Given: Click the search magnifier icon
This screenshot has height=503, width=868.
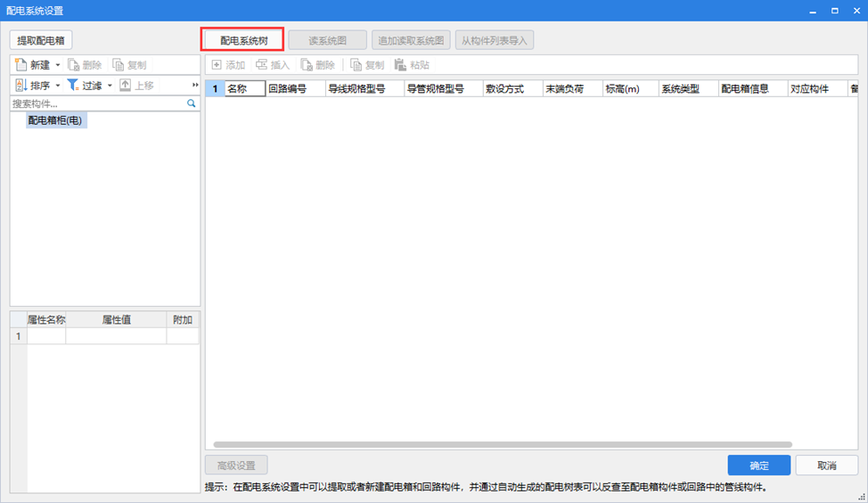Looking at the screenshot, I should (x=191, y=103).
